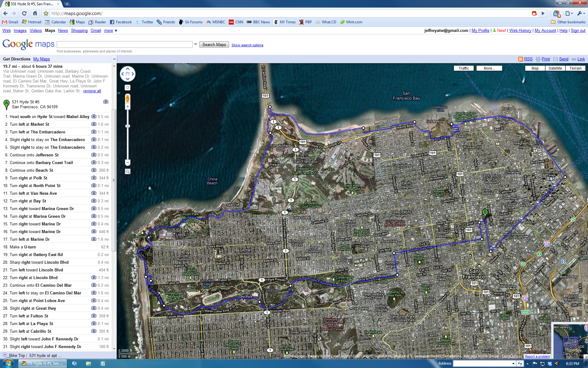Switch to Terrain view
The width and height of the screenshot is (588, 368).
(x=575, y=68)
